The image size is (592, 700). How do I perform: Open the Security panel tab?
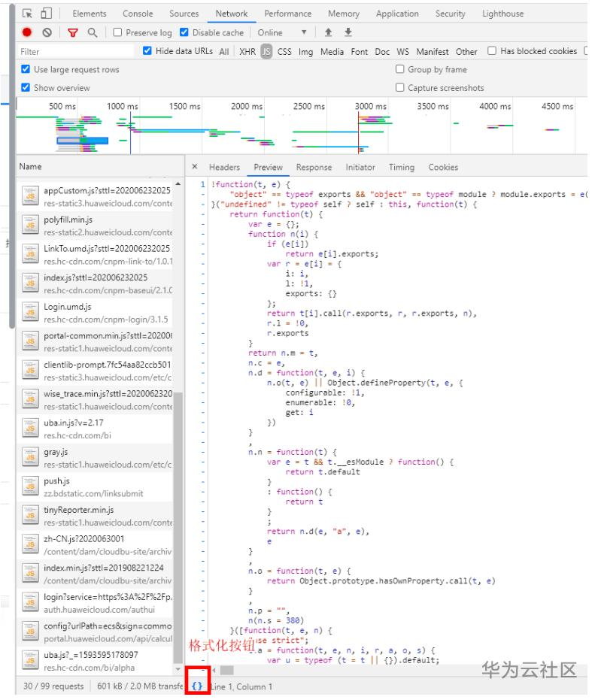pyautogui.click(x=450, y=14)
